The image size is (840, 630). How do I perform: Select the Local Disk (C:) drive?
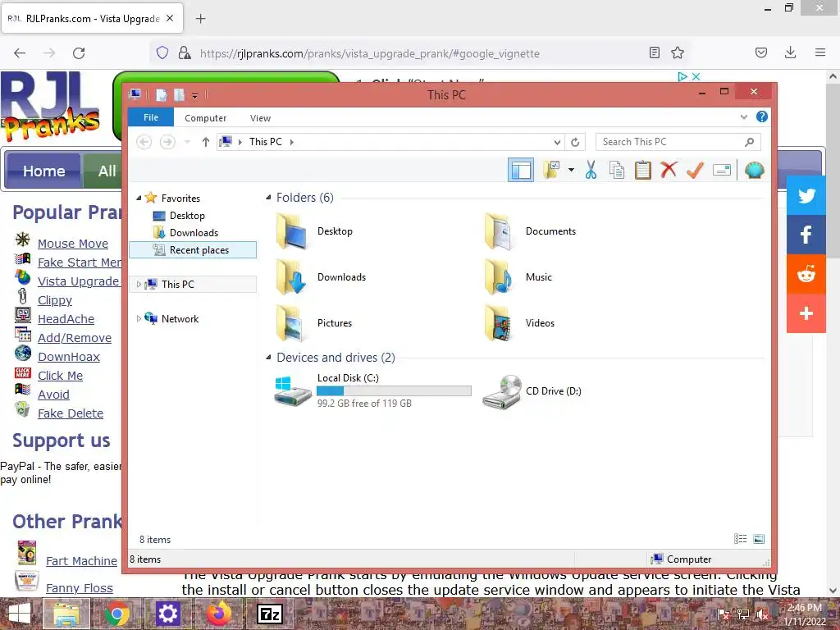(373, 390)
